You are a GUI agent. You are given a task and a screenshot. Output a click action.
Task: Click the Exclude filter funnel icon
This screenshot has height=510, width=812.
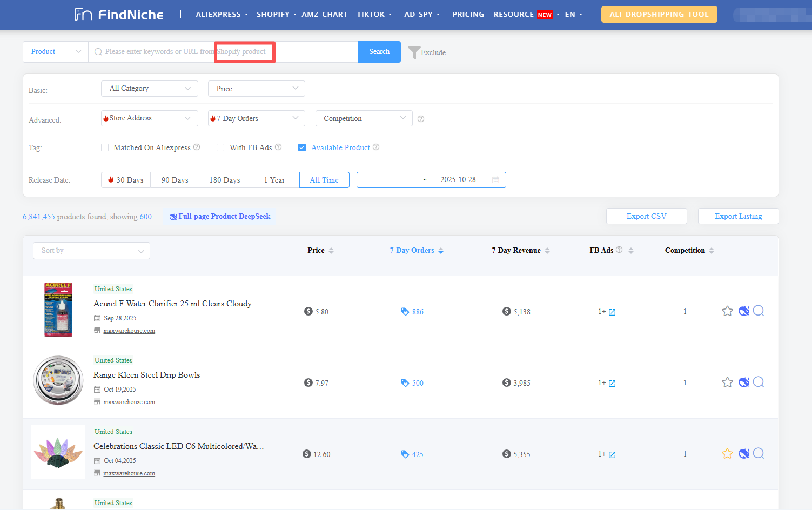click(414, 52)
